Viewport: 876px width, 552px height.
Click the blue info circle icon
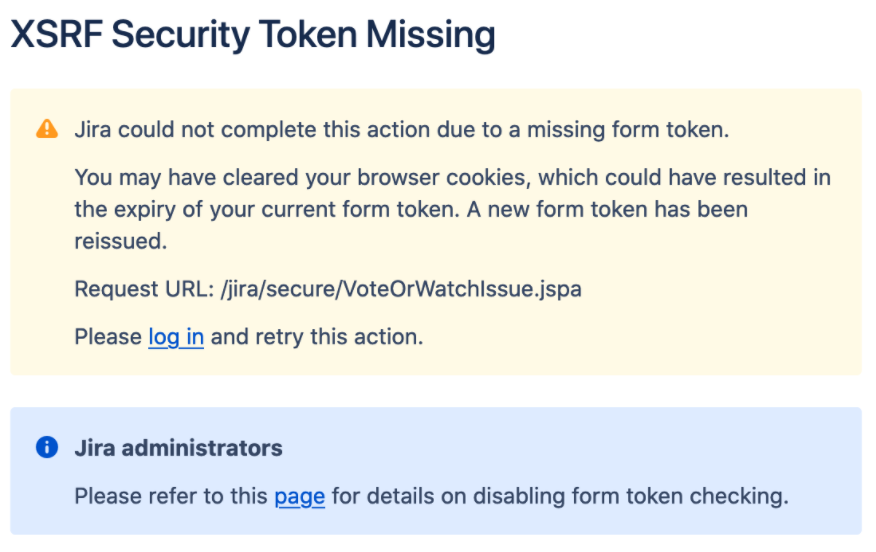[x=47, y=447]
